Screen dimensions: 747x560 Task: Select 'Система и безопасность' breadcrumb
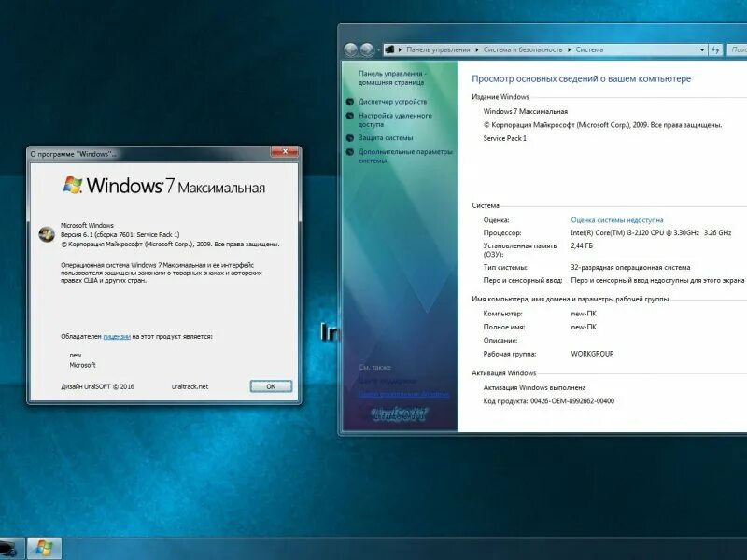[x=523, y=49]
